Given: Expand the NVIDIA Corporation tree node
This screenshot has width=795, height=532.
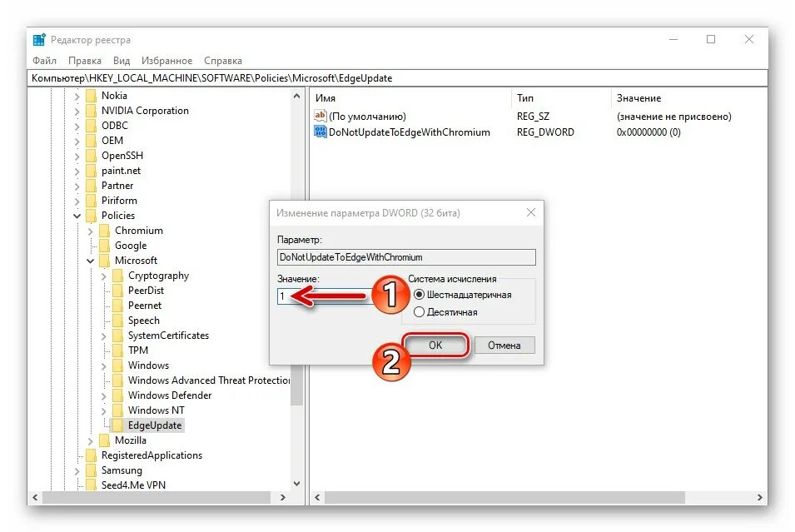Looking at the screenshot, I should pyautogui.click(x=77, y=111).
